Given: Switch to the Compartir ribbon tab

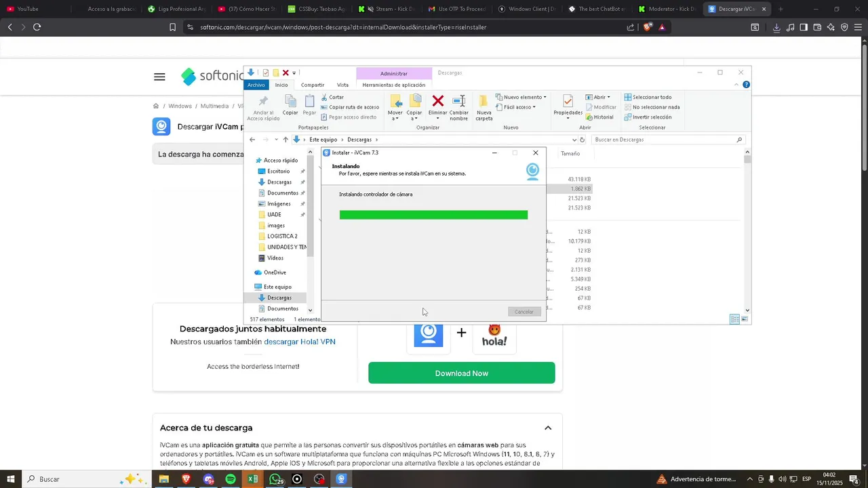Looking at the screenshot, I should pos(313,85).
